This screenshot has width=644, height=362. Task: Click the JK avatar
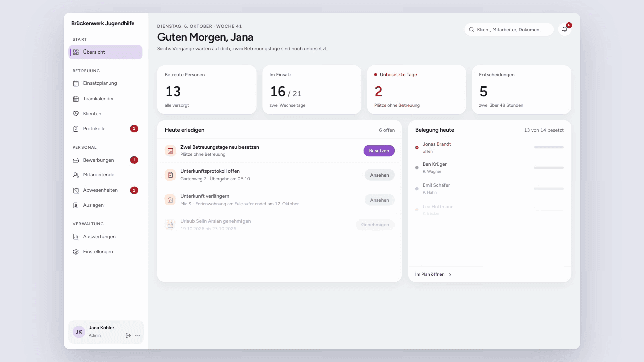coord(79,332)
